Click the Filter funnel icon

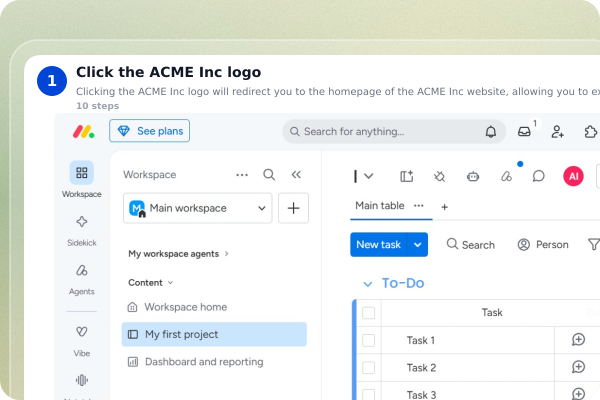pyautogui.click(x=593, y=244)
